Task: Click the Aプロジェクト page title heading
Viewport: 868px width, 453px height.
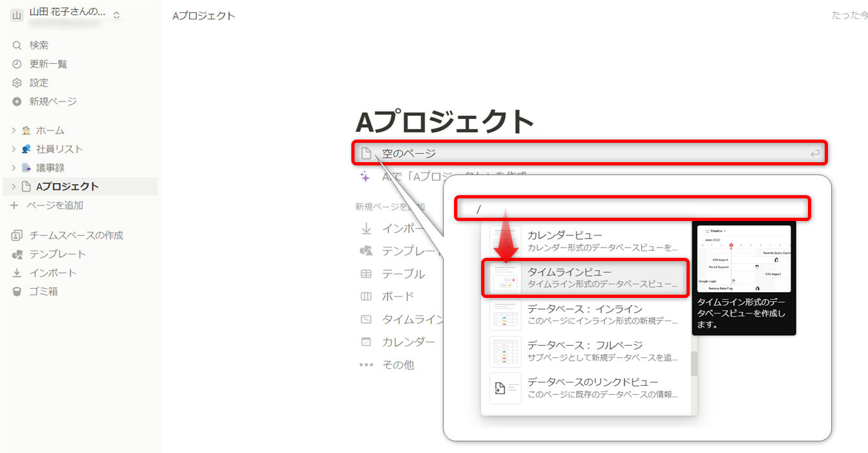Action: tap(445, 121)
